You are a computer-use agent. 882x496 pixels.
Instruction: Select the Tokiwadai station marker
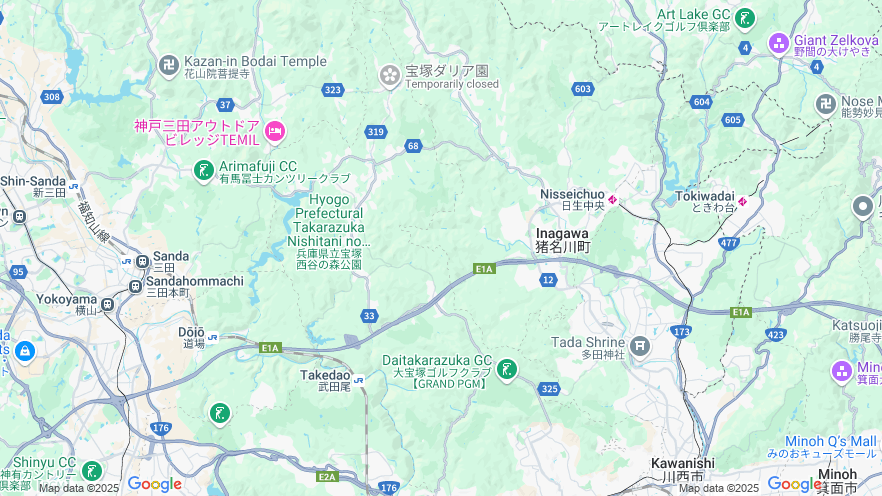(742, 201)
